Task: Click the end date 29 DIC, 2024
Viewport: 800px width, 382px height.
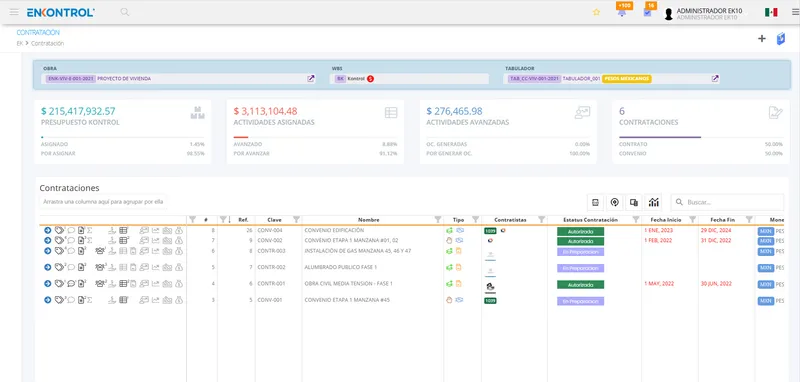Action: click(716, 231)
